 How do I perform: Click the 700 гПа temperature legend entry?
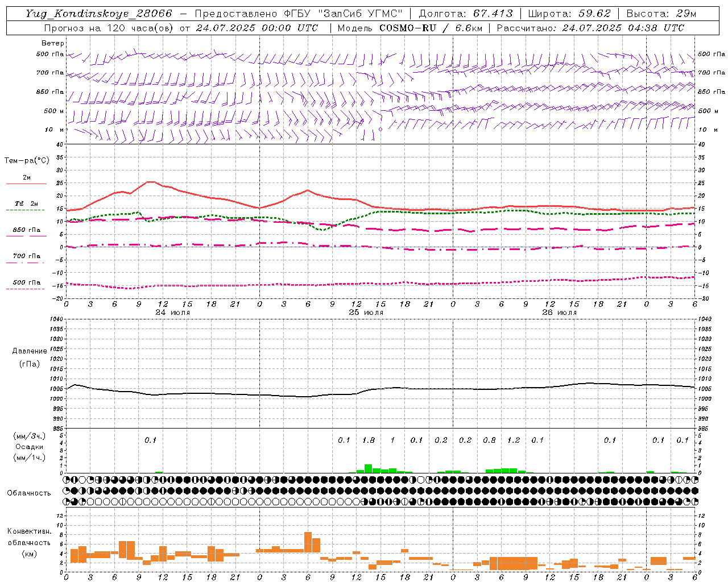27,256
